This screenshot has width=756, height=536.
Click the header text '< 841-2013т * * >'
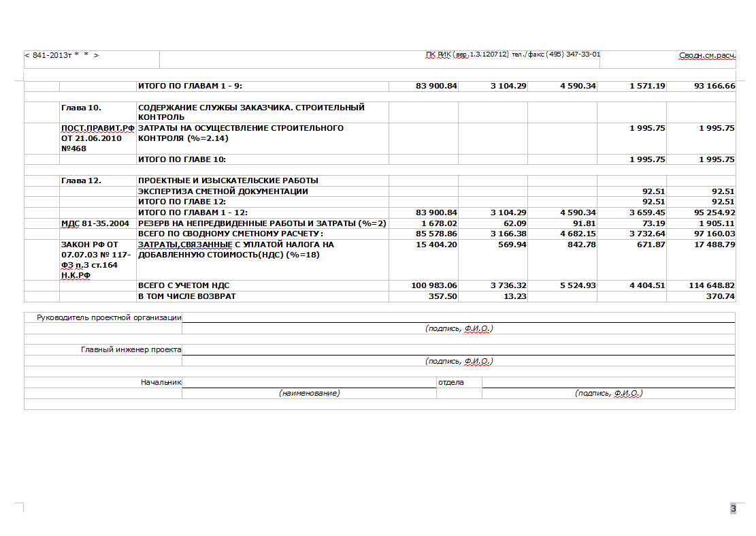point(62,55)
